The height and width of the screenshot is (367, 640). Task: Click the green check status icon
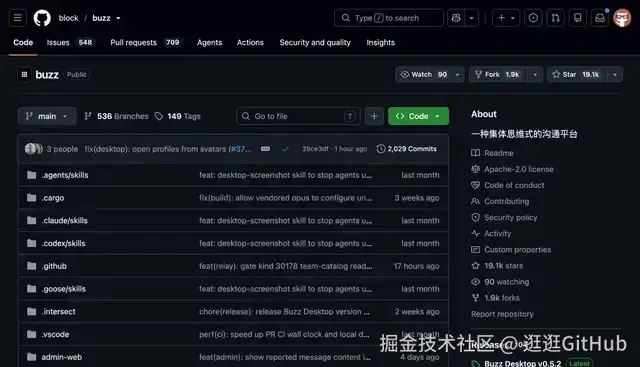point(285,149)
